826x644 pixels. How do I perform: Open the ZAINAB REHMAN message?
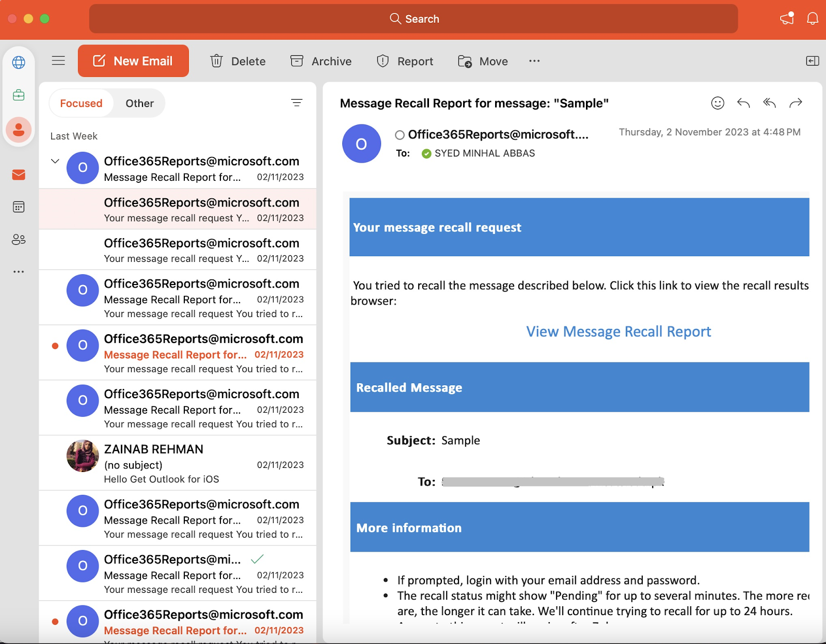click(178, 463)
